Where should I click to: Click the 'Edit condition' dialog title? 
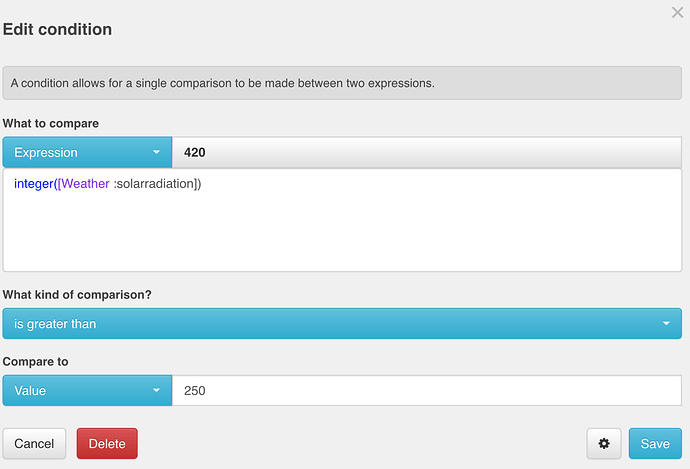pyautogui.click(x=57, y=29)
